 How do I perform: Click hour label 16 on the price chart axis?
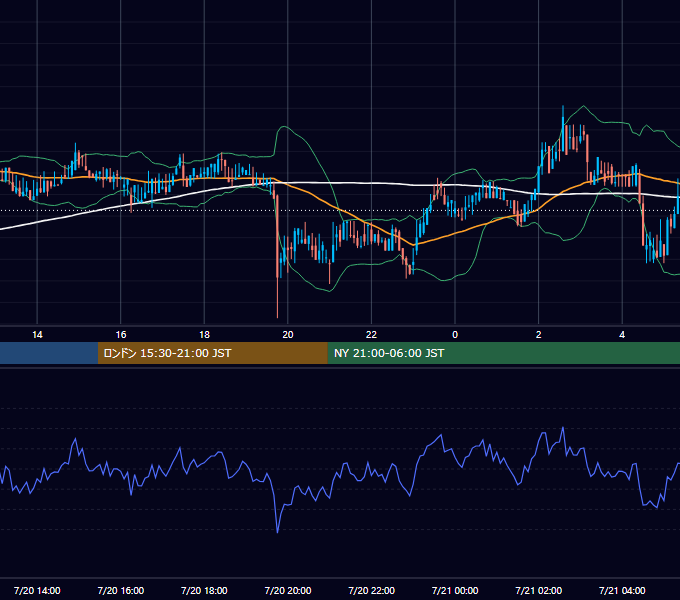click(121, 335)
